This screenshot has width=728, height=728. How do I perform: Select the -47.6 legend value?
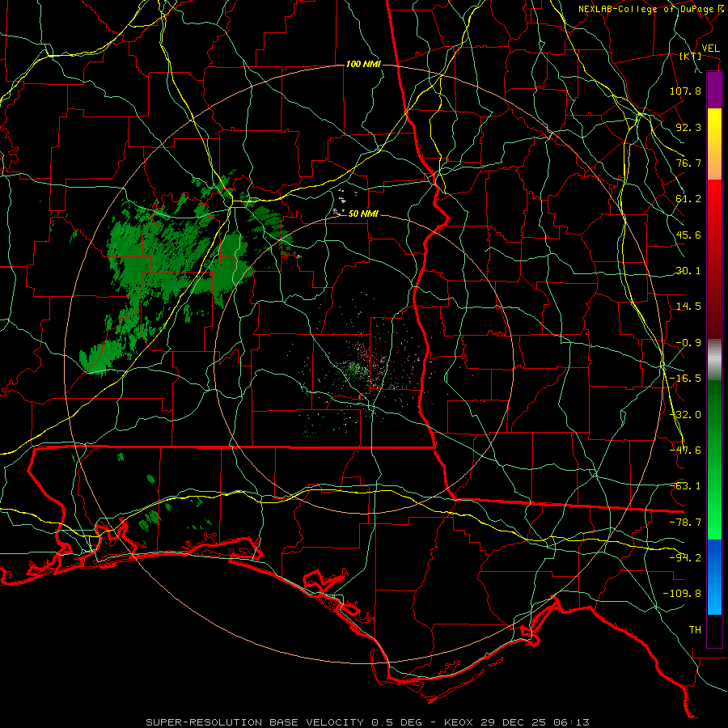pos(685,451)
